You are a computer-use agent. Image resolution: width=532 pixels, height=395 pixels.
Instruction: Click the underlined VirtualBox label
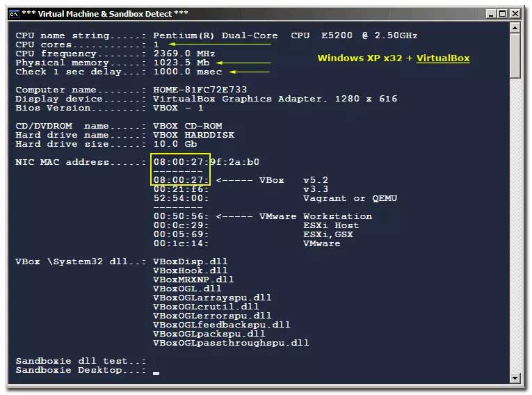pos(443,58)
